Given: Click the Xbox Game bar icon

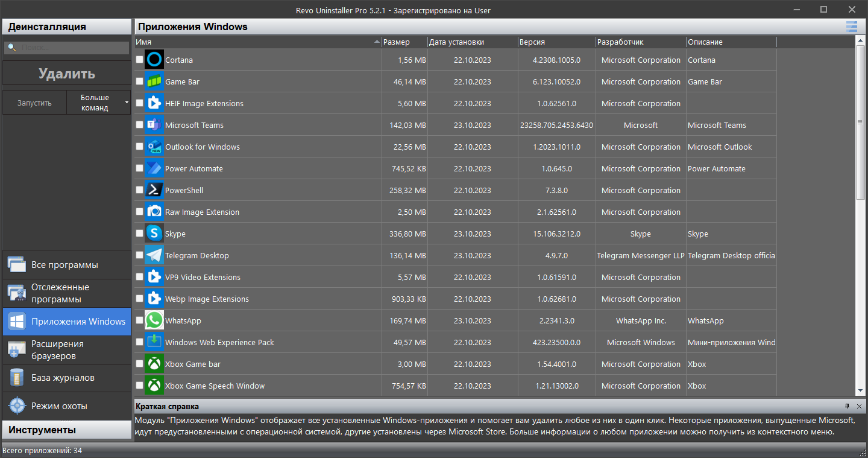Looking at the screenshot, I should click(154, 363).
